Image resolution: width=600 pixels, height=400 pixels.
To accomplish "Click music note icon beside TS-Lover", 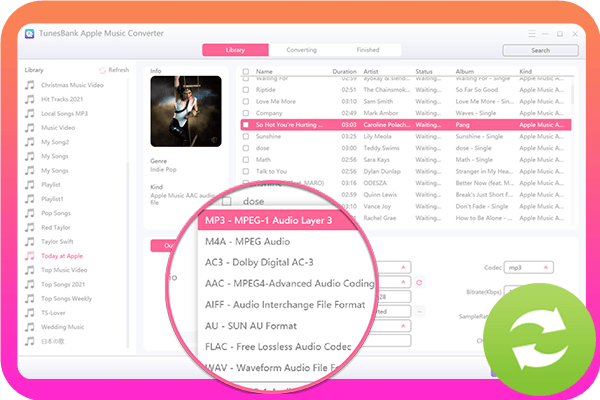I will [29, 313].
